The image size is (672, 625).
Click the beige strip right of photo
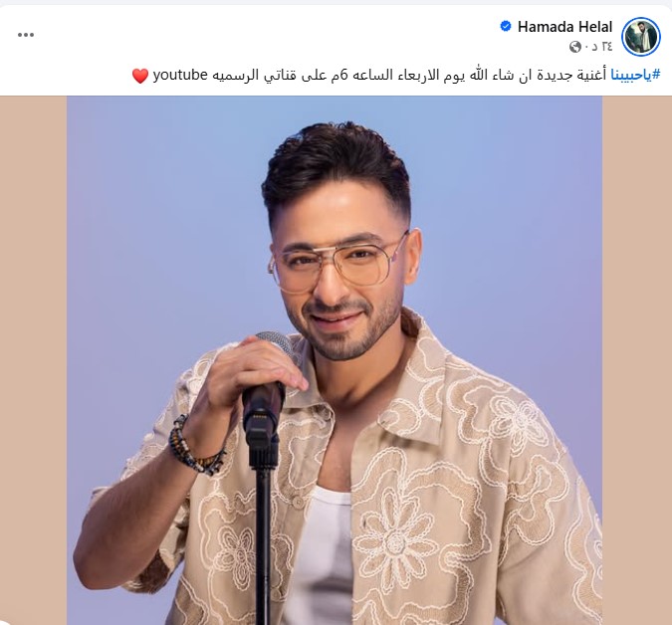637,360
